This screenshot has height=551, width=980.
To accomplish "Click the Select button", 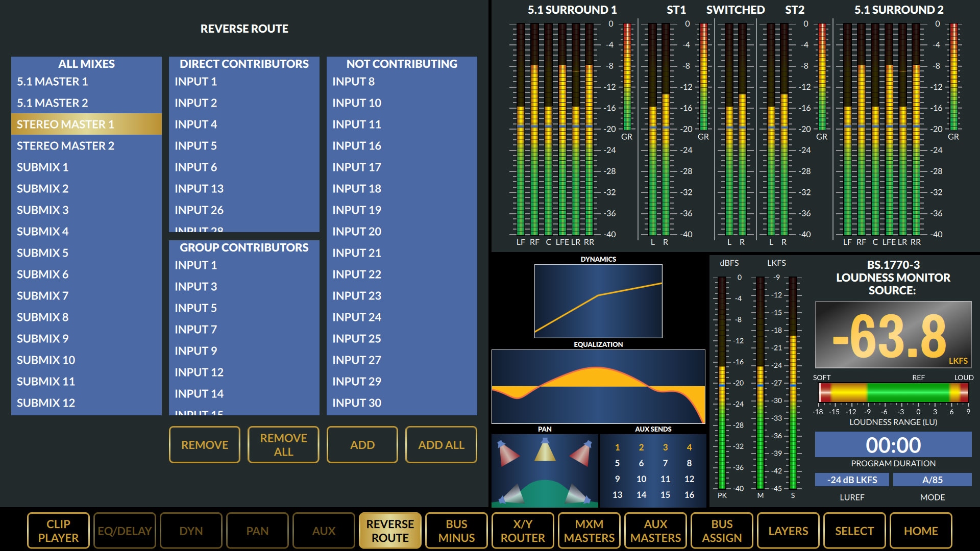I will (854, 531).
